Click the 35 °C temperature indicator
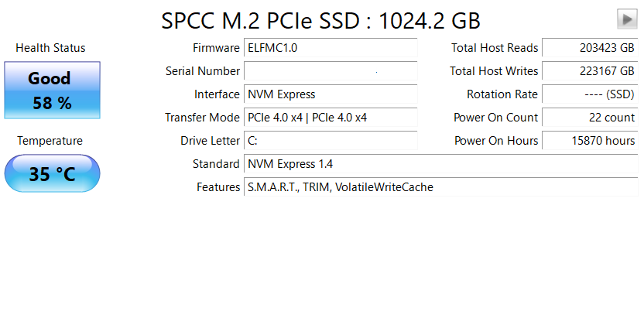This screenshot has height=318, width=644. (x=52, y=173)
